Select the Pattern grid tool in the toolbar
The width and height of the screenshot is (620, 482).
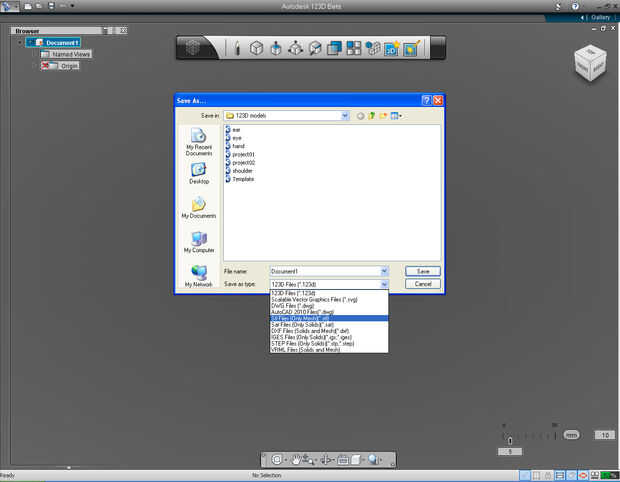click(x=354, y=48)
